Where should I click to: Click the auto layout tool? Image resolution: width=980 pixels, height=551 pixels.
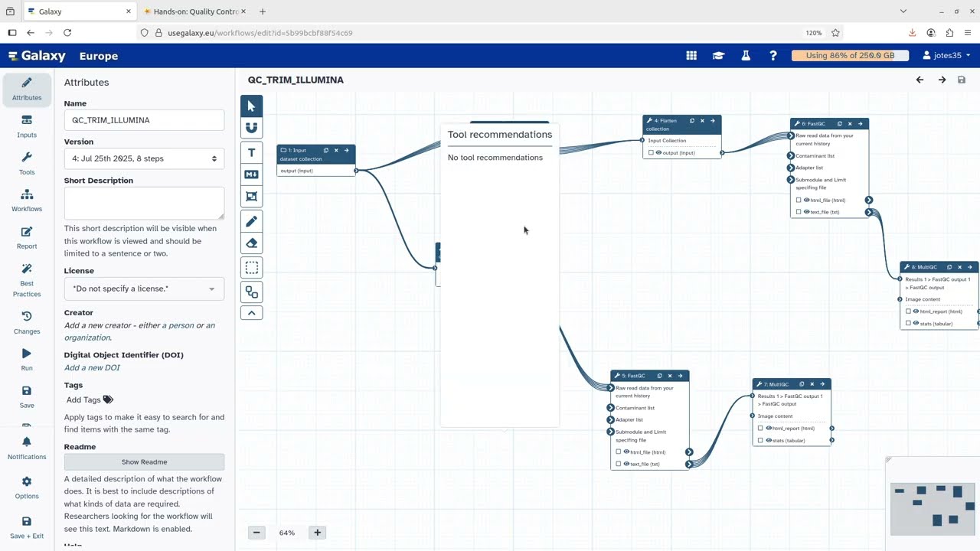[x=251, y=292]
